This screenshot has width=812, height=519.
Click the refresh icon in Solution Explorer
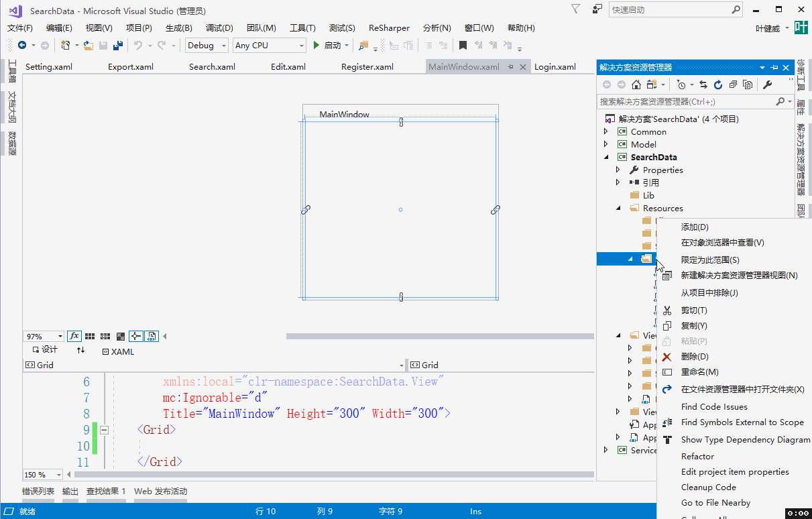tap(718, 84)
